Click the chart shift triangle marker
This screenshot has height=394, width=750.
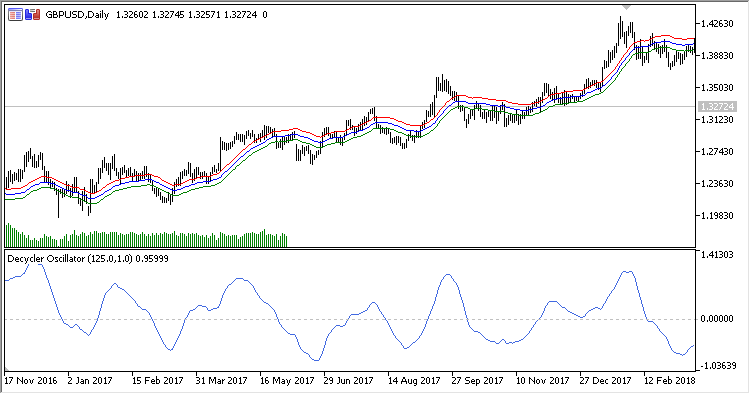tap(627, 8)
